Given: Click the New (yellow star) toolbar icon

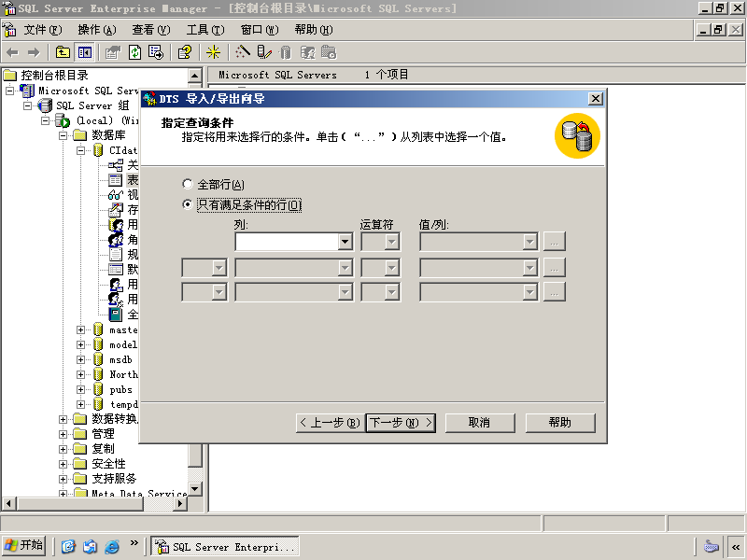Looking at the screenshot, I should click(213, 52).
